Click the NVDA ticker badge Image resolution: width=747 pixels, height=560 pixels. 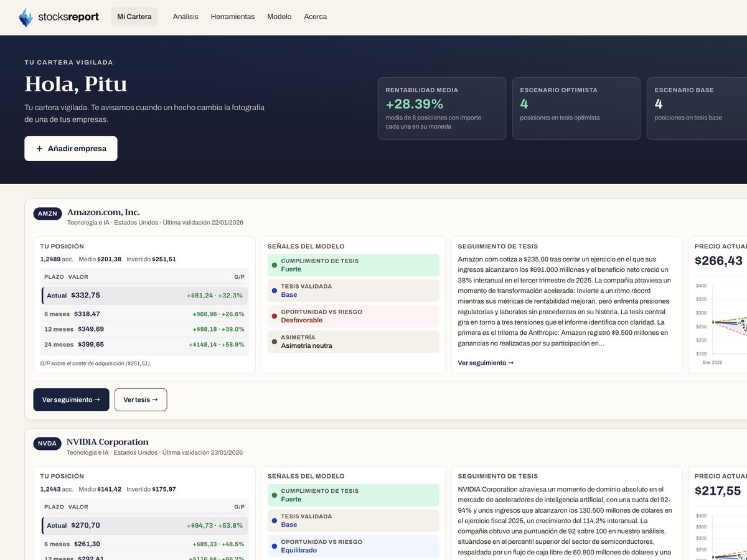pyautogui.click(x=47, y=444)
